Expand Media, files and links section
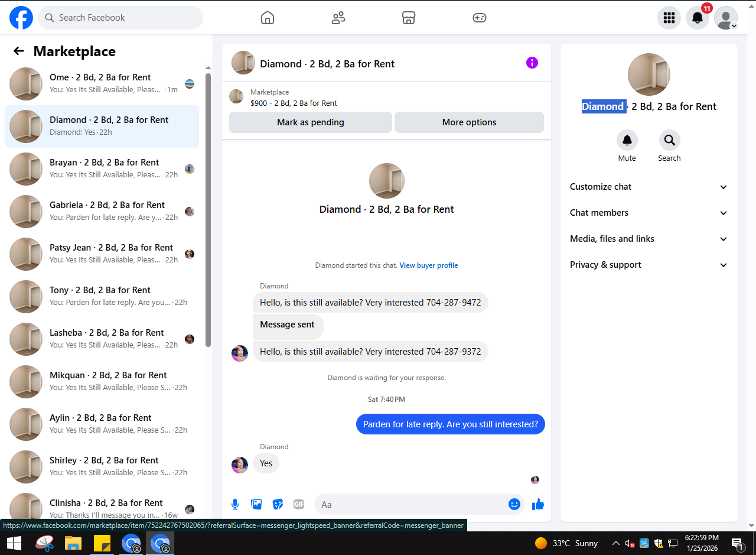This screenshot has height=555, width=756. [649, 239]
